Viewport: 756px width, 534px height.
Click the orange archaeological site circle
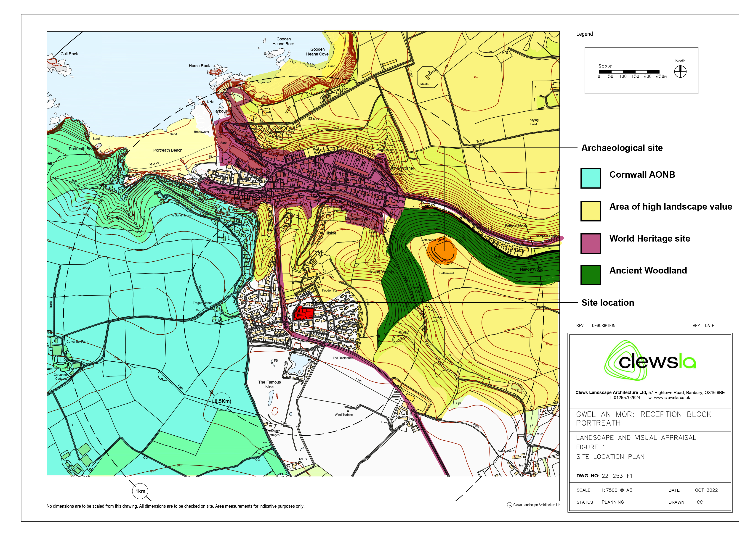[442, 252]
